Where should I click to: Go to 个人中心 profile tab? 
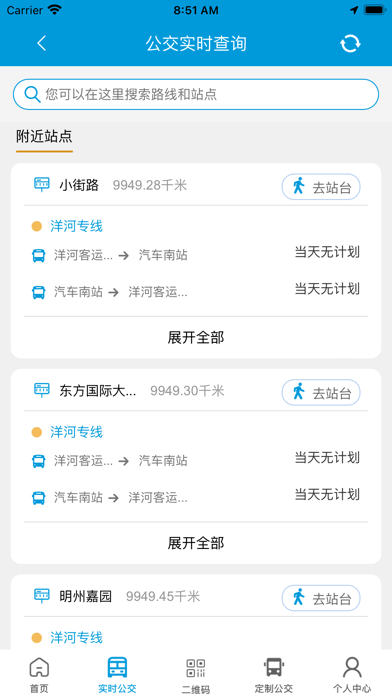click(x=352, y=674)
